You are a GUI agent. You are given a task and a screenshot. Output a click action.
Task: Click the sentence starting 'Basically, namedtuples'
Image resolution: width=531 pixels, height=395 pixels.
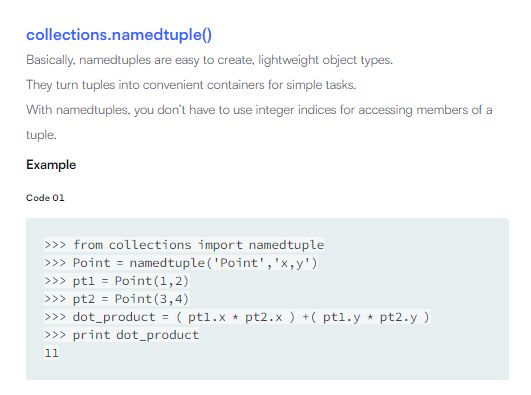[x=210, y=60]
